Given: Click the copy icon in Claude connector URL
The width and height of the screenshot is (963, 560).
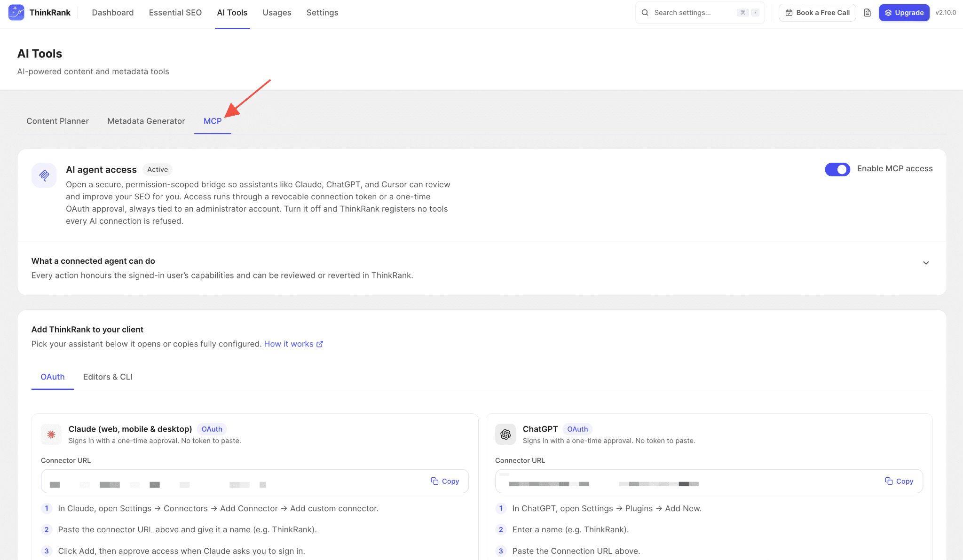Looking at the screenshot, I should tap(434, 481).
